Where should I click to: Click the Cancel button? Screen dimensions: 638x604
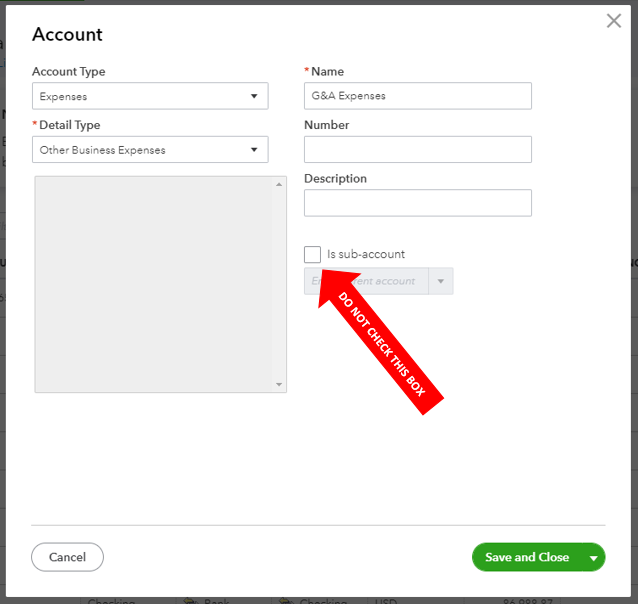[68, 557]
